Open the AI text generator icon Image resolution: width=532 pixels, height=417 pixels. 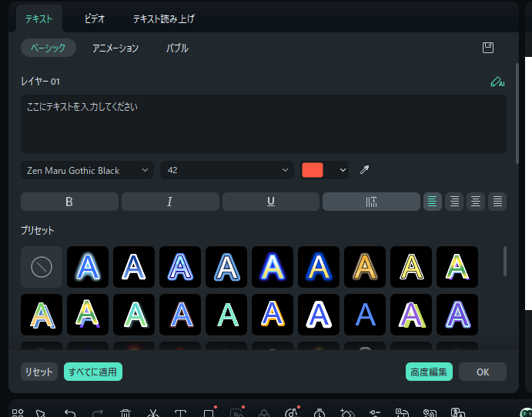coord(497,82)
